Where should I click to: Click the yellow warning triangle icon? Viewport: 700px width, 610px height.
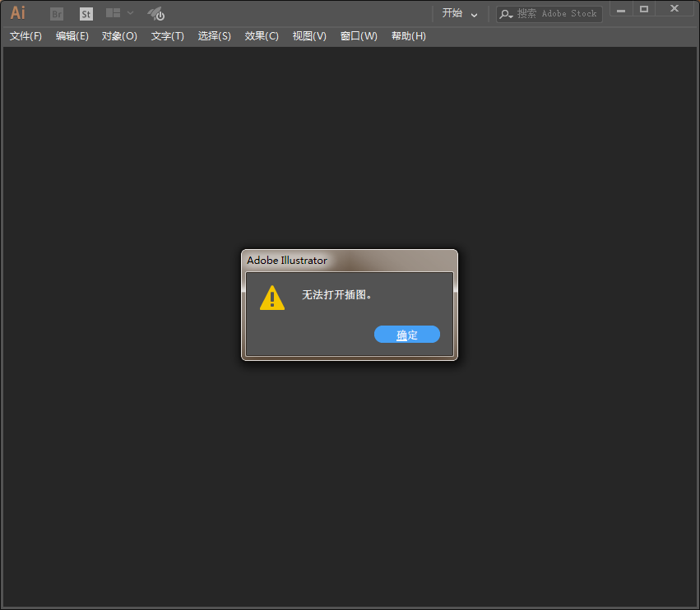(x=272, y=298)
